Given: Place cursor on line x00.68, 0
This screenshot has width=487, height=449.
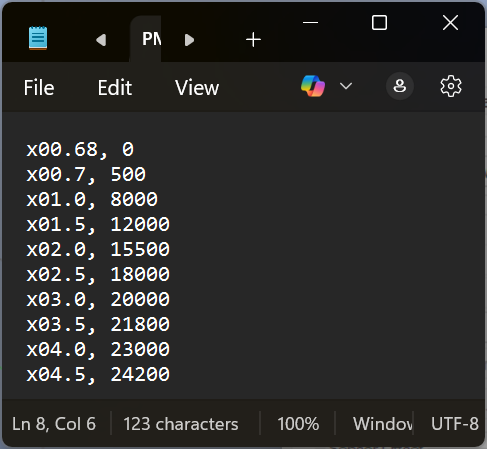Looking at the screenshot, I should [x=80, y=149].
